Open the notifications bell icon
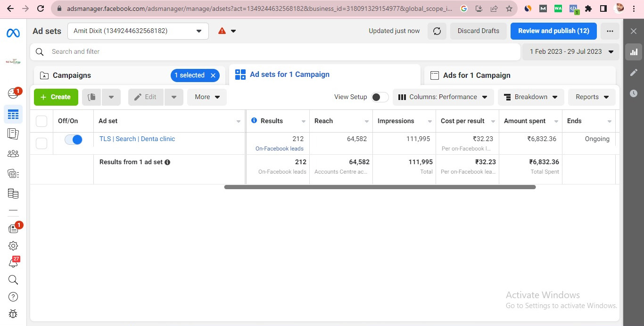 (x=13, y=263)
